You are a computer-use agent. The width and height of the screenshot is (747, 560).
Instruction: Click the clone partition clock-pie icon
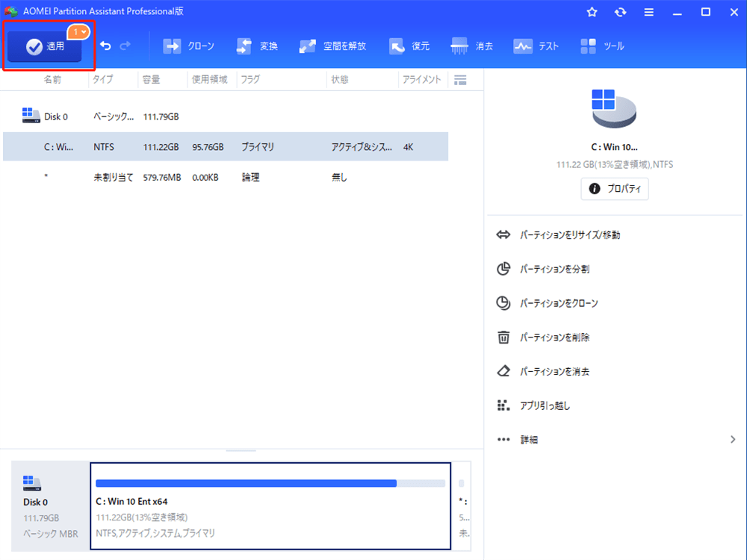[503, 303]
